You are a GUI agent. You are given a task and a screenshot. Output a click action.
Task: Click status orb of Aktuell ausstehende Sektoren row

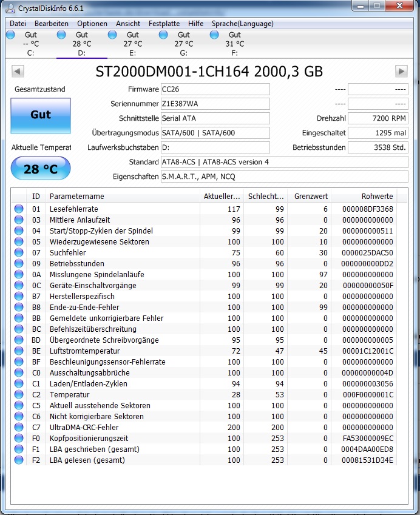coord(19,405)
